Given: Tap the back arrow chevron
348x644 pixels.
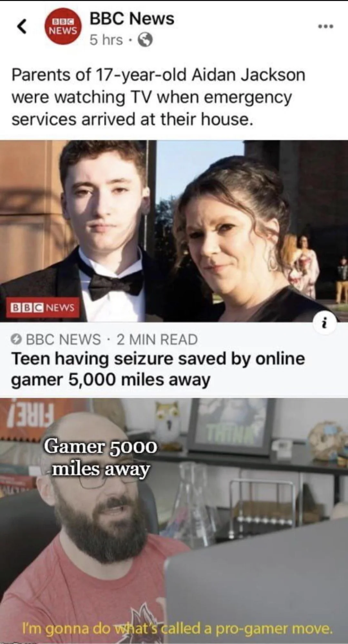Looking at the screenshot, I should (x=22, y=26).
